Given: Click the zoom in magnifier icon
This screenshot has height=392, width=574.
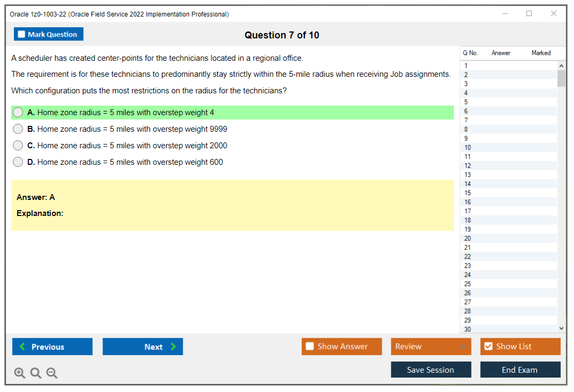Looking at the screenshot, I should (x=19, y=373).
